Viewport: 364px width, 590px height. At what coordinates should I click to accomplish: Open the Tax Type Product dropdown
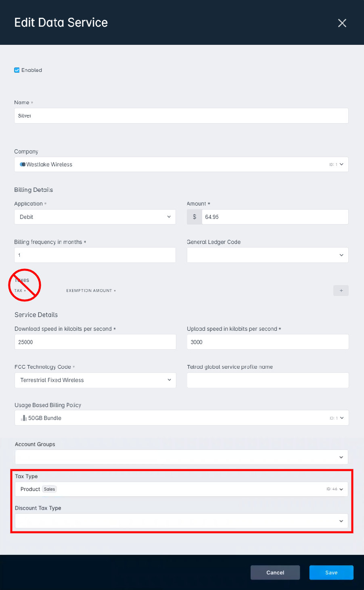coord(181,489)
